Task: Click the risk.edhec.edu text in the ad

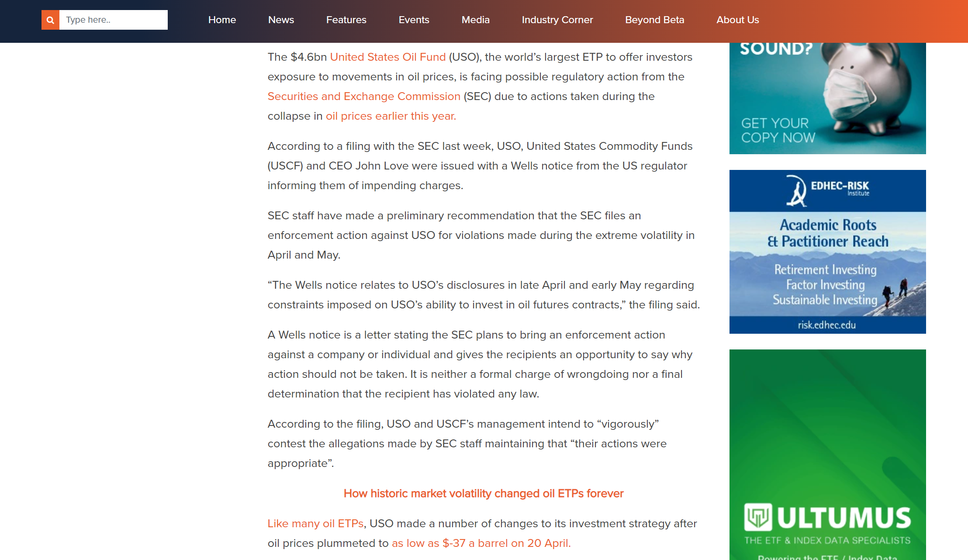Action: pos(826,325)
